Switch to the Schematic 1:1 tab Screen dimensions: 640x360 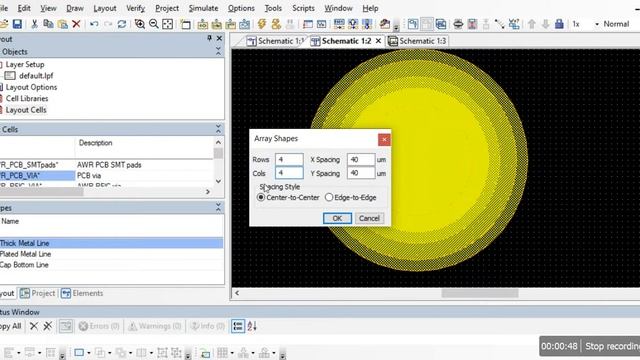275,41
